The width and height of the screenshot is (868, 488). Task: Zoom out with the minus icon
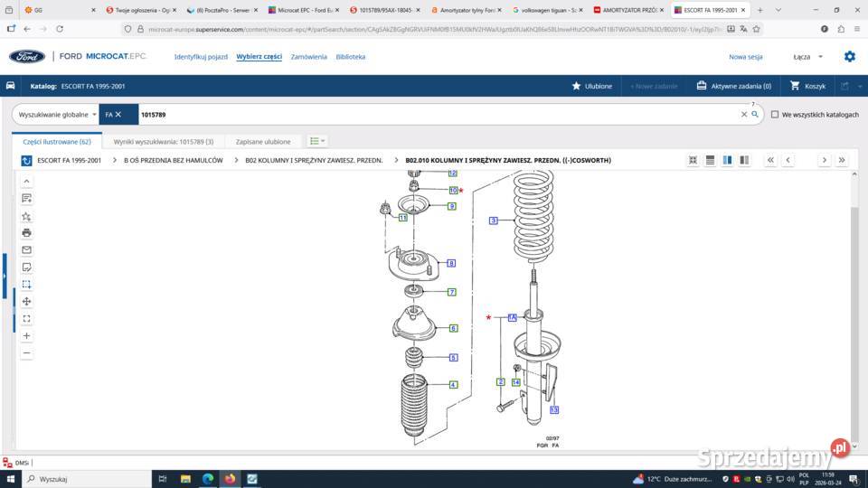26,353
